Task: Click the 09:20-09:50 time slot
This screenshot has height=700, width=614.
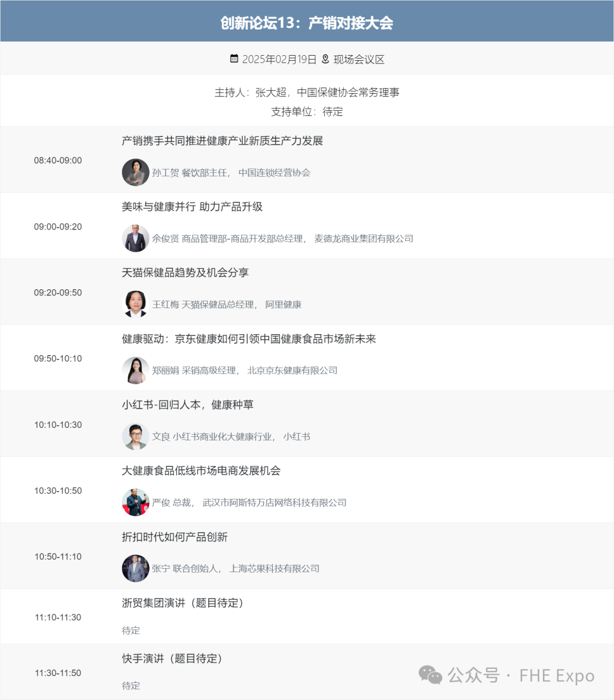Action: [x=58, y=293]
